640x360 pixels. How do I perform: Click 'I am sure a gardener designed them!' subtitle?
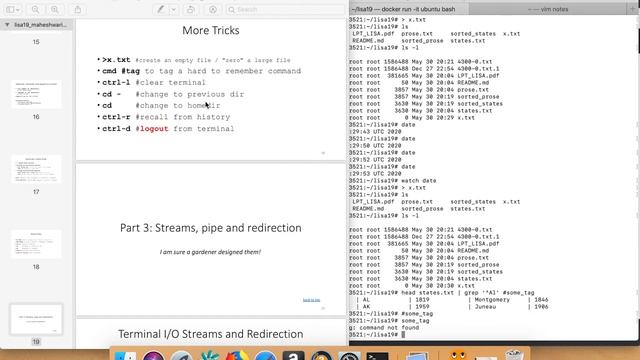click(210, 252)
